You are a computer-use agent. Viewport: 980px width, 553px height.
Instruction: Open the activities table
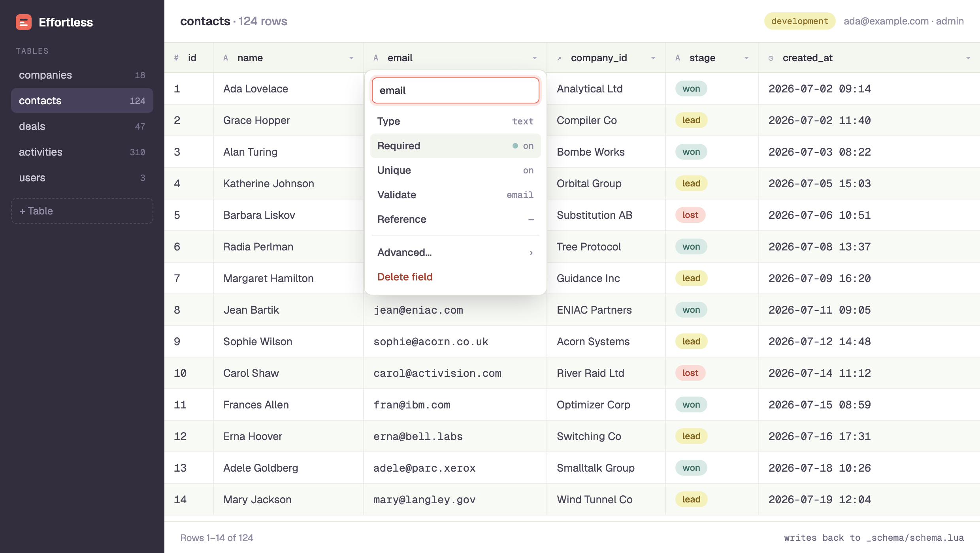click(x=82, y=152)
